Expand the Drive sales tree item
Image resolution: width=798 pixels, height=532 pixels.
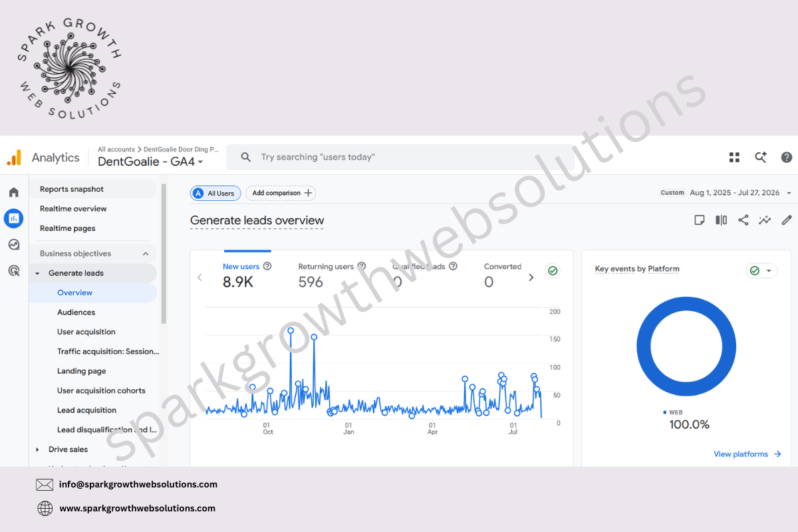[37, 450]
